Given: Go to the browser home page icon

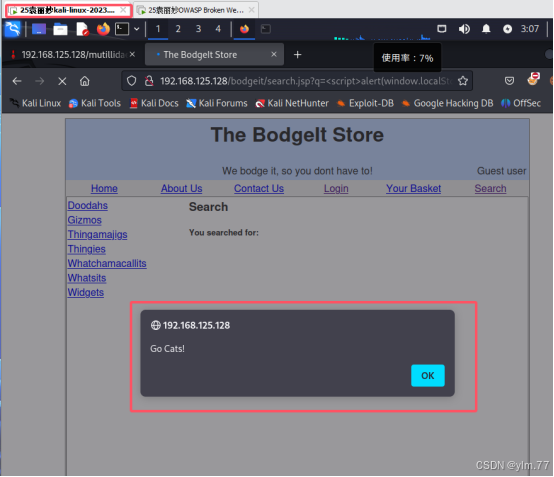Looking at the screenshot, I should 84,81.
